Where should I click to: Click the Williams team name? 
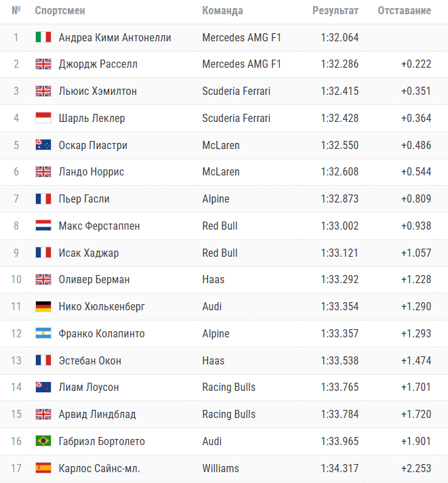pyautogui.click(x=220, y=468)
